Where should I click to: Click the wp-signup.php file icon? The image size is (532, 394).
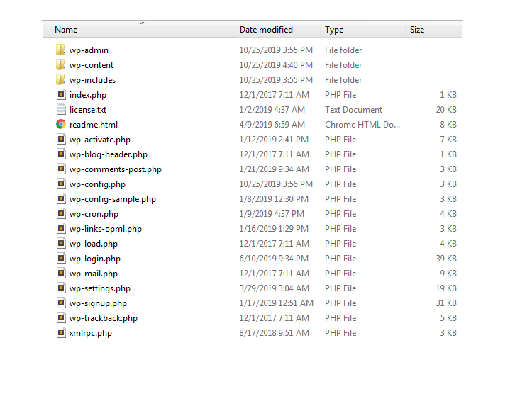coord(61,303)
